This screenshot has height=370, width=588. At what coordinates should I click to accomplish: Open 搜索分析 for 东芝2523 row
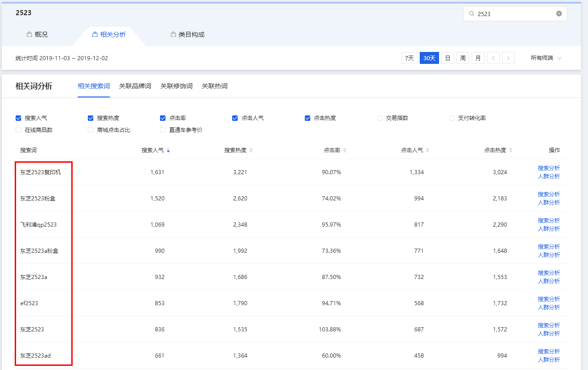coord(549,325)
